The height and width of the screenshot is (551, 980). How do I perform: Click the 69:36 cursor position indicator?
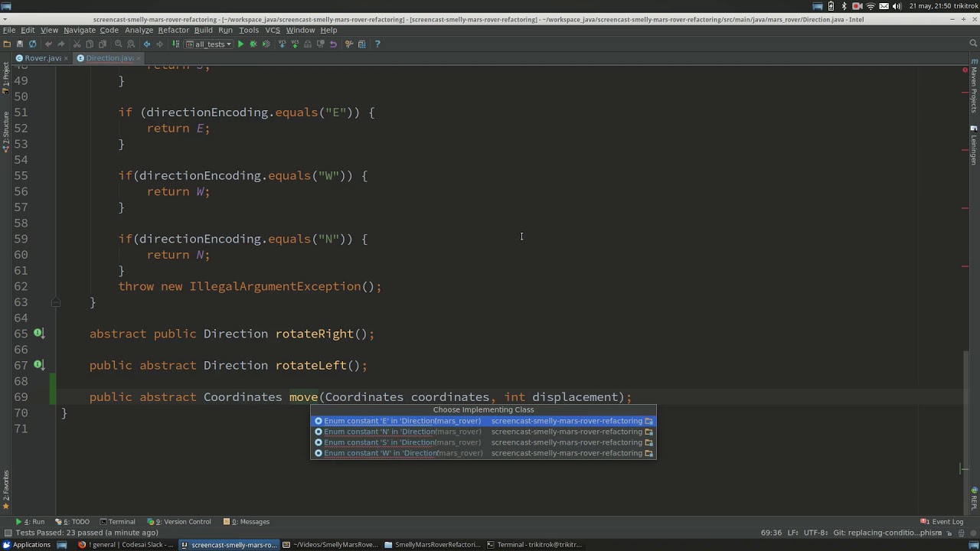click(x=771, y=533)
